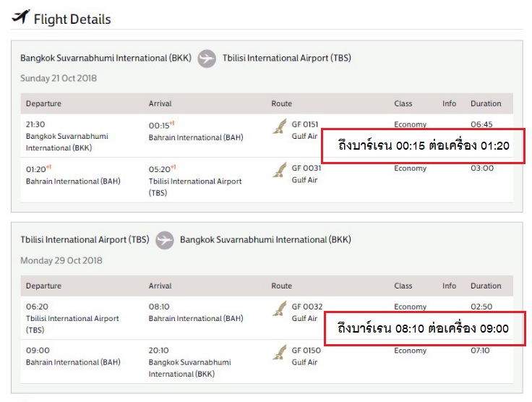Click the 20:10 Bangkok arrival time
This screenshot has height=402, width=532.
158,351
